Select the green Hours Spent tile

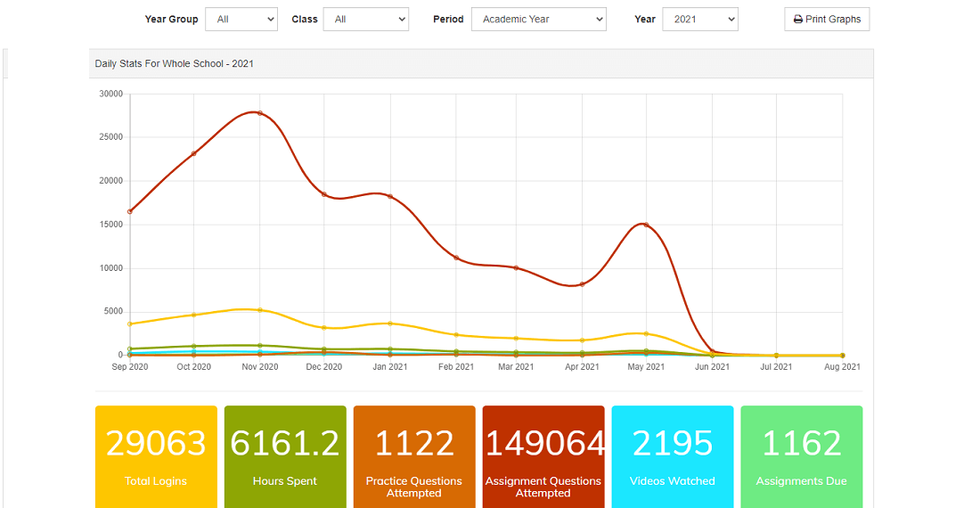pyautogui.click(x=285, y=457)
